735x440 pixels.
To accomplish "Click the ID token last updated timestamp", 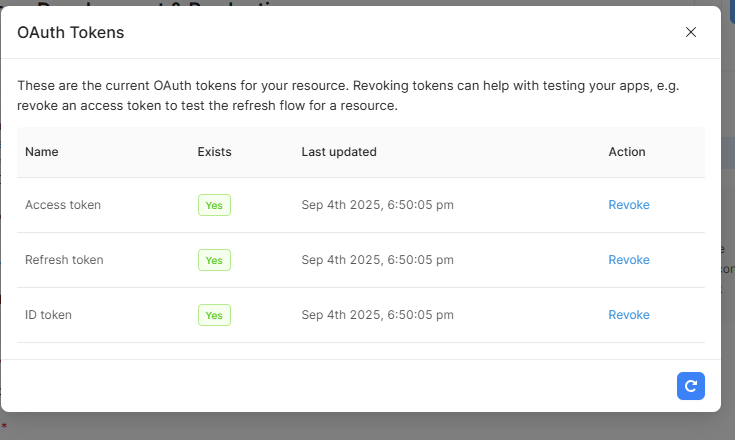I will 377,315.
